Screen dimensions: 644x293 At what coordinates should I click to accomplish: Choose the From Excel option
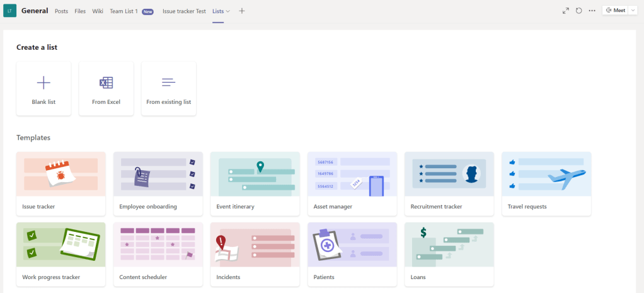click(x=106, y=88)
